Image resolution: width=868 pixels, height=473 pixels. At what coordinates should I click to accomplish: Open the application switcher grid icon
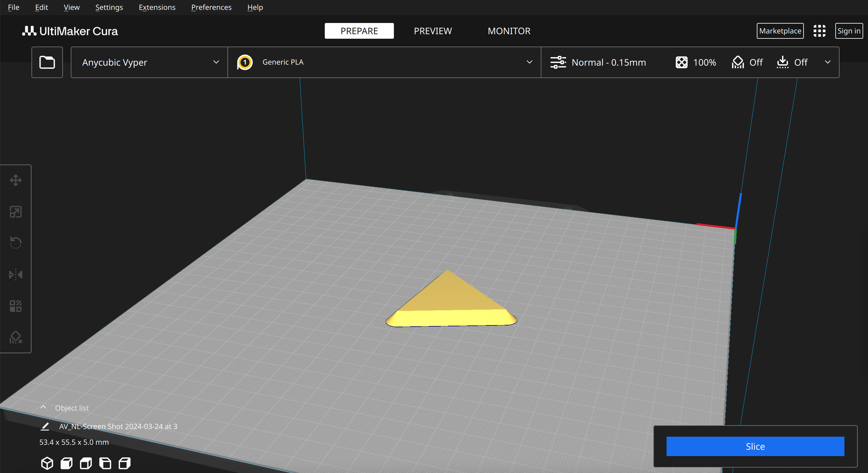pos(820,31)
